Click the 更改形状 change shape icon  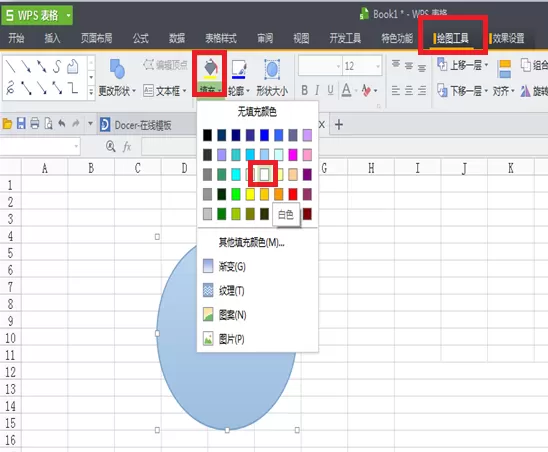click(x=117, y=69)
